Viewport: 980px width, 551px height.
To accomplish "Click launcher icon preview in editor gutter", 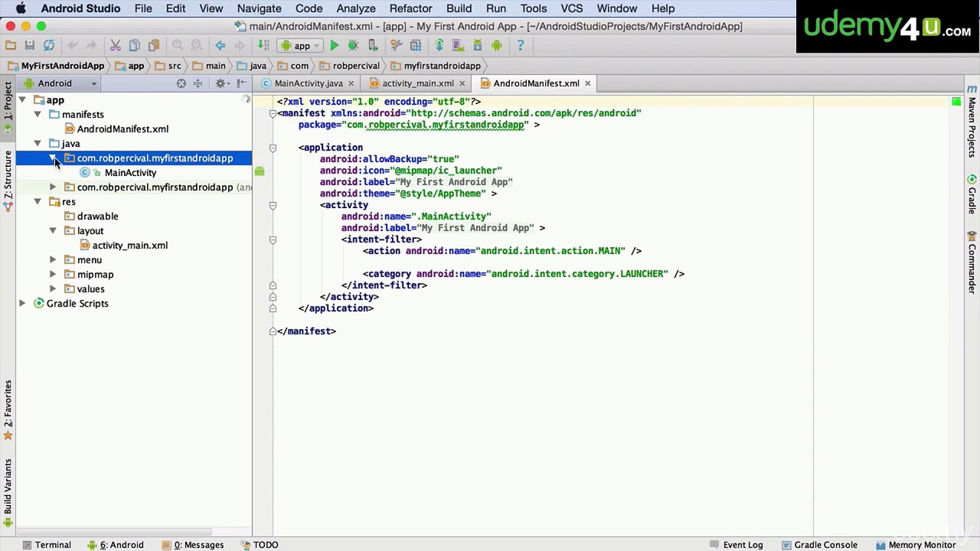I will [x=260, y=171].
